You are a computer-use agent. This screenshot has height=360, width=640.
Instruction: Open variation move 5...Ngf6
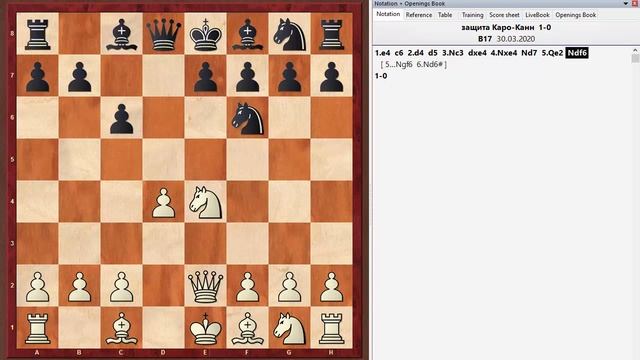tap(399, 64)
